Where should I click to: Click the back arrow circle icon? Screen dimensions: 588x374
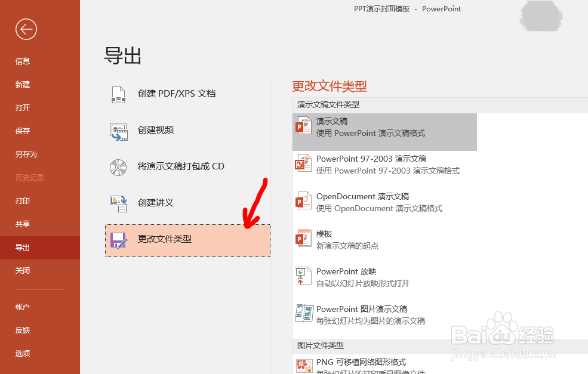click(x=26, y=29)
